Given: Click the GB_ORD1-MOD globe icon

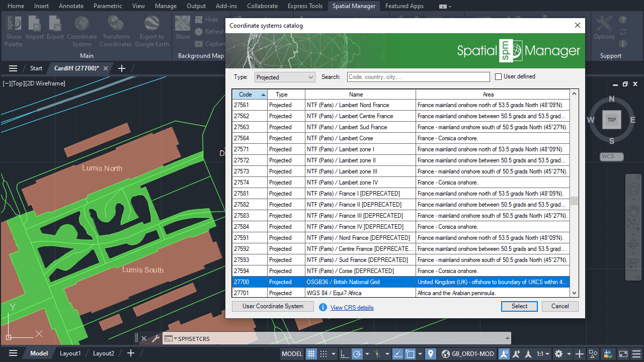Looking at the screenshot, I should pos(445,353).
